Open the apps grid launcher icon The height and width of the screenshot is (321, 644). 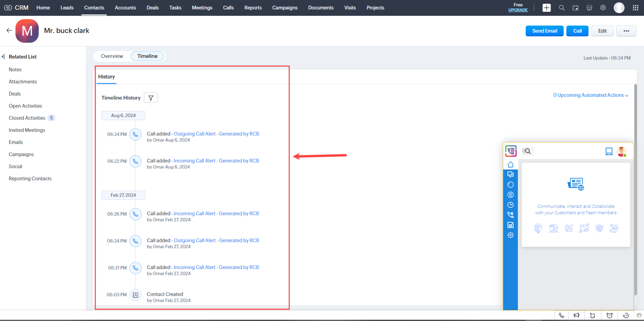click(635, 8)
